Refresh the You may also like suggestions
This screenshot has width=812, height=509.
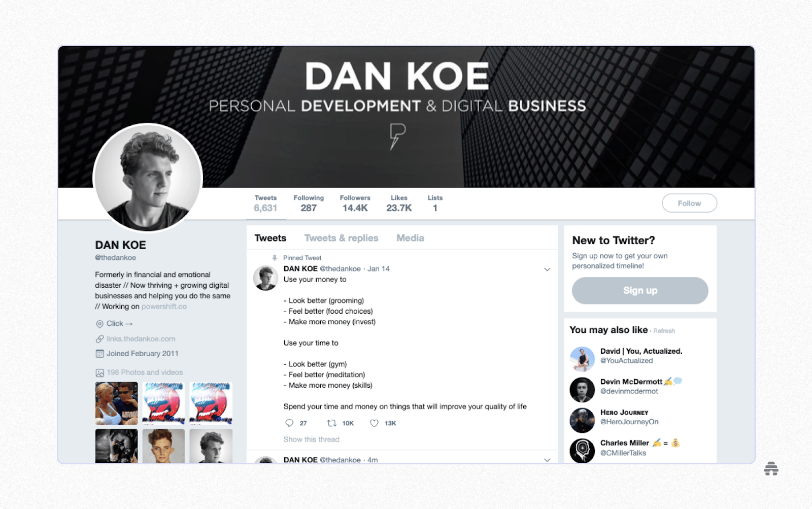664,331
